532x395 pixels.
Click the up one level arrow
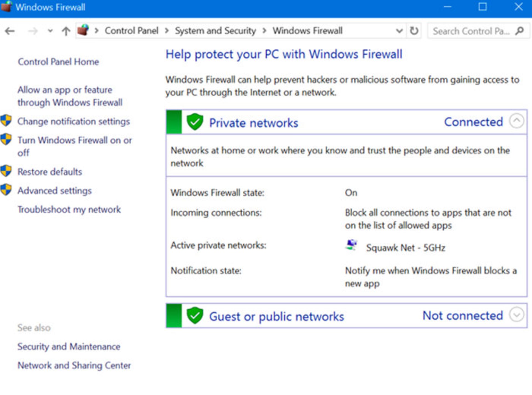[x=66, y=31]
